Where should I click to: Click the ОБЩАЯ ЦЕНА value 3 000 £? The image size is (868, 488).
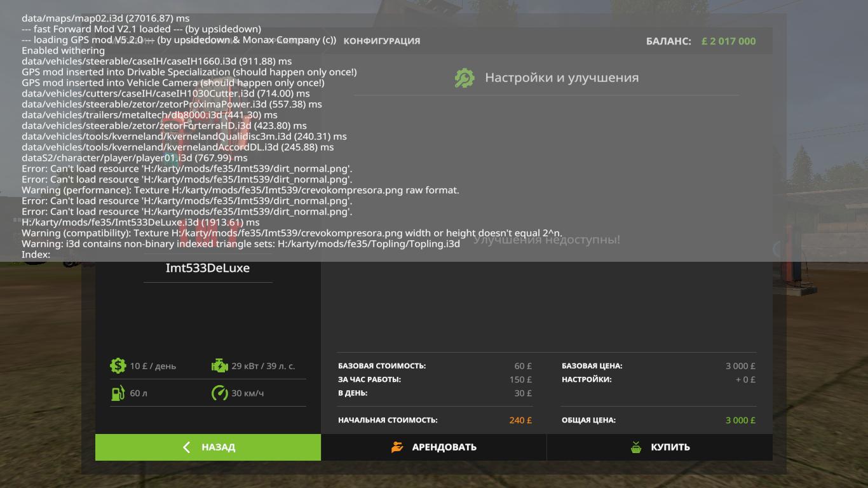click(x=740, y=420)
